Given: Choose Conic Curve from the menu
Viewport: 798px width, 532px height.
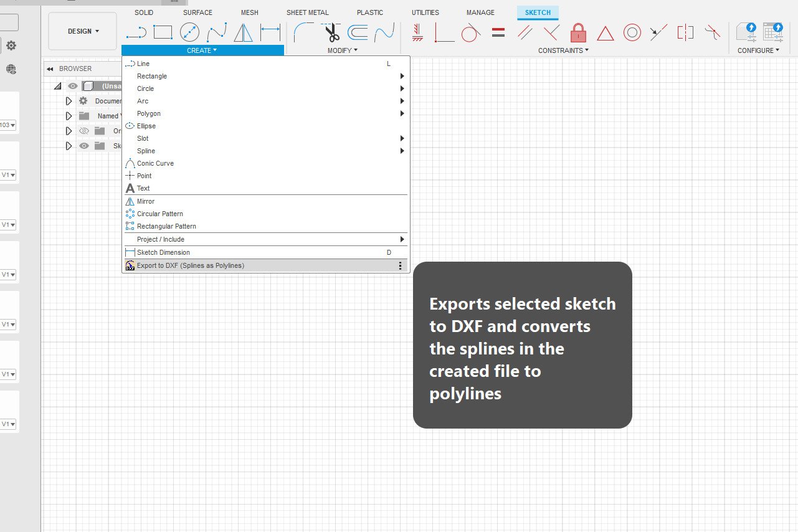Looking at the screenshot, I should tap(266, 163).
